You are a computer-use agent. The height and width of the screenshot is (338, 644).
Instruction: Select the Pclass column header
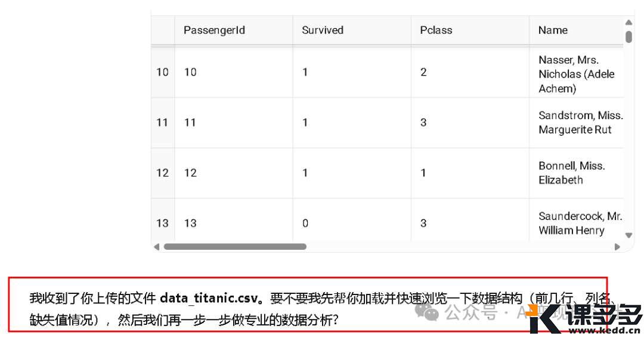436,30
